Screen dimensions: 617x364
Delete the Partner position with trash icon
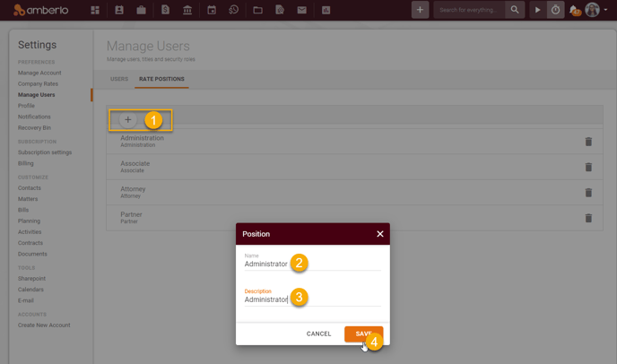coord(588,218)
